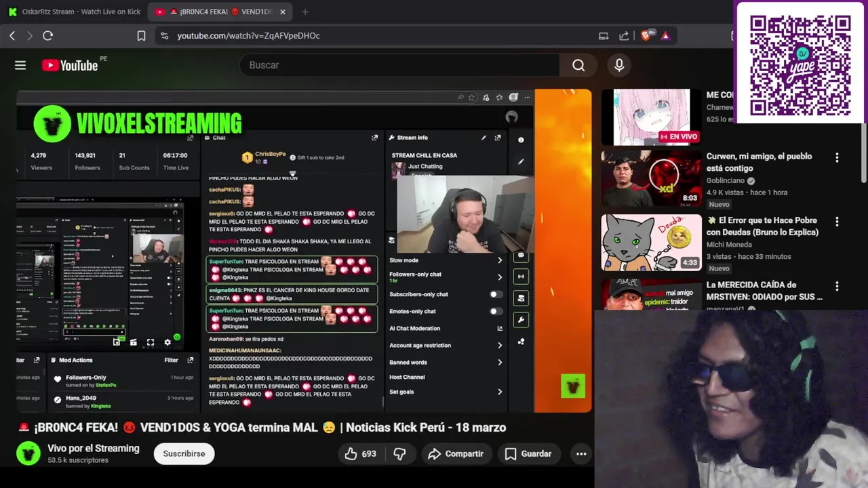Expand Set goals chevron

pos(500,392)
